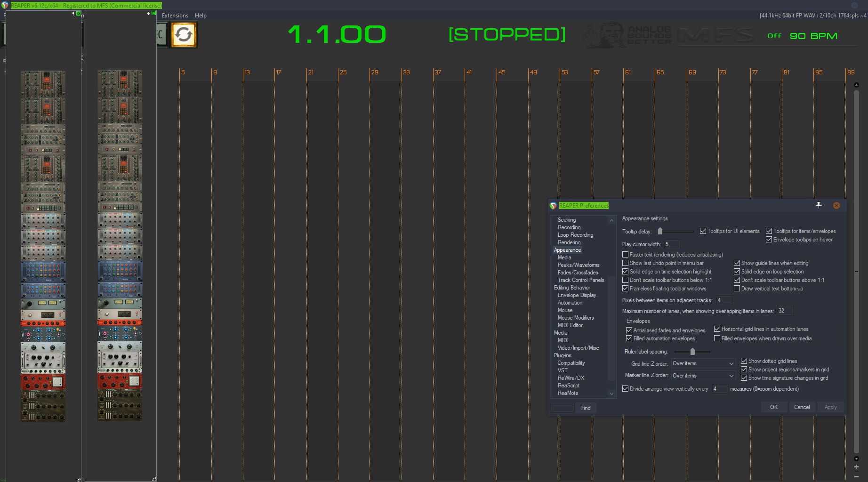Viewport: 868px width, 482px height.
Task: Click the arrange view vertical scrollbar
Action: point(856,271)
